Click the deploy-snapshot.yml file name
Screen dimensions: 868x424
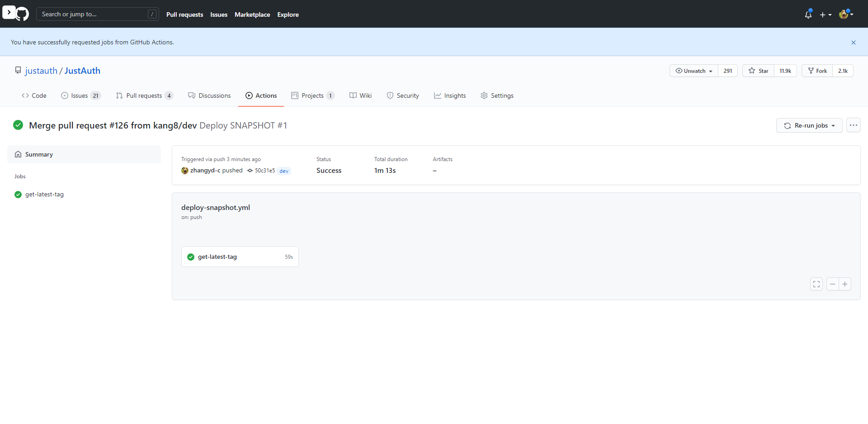216,208
